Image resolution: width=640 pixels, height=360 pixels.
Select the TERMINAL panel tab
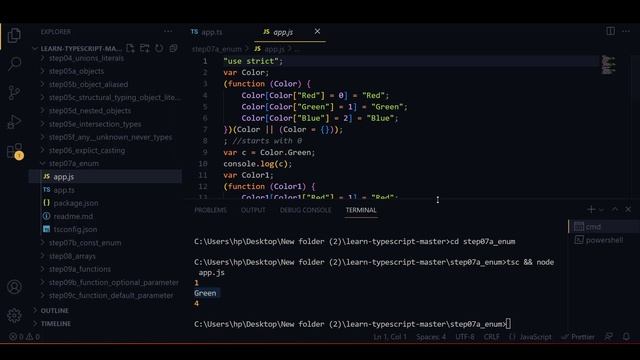click(361, 210)
